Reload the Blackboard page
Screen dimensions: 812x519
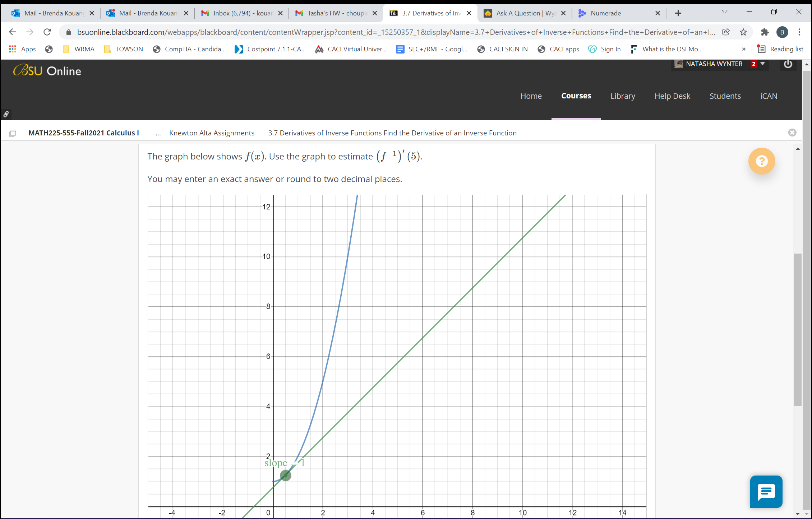coord(47,32)
